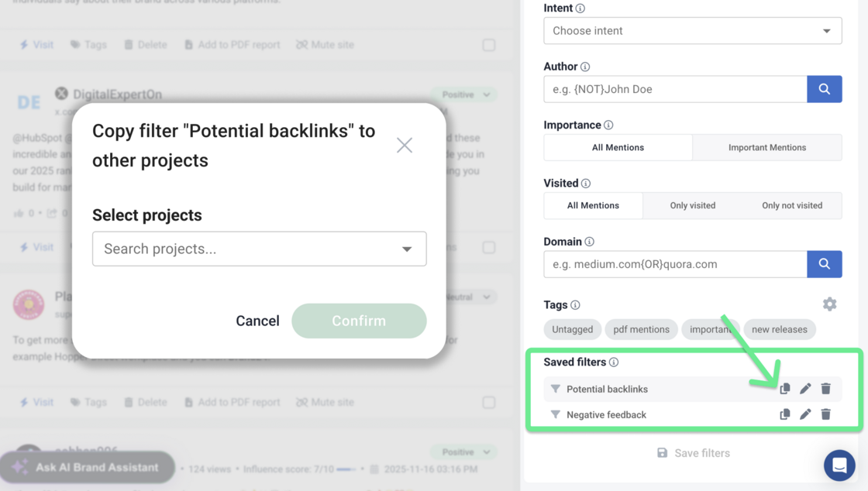Filter by the pdf mentions tag
Viewport: 868px width, 491px height.
tap(641, 329)
